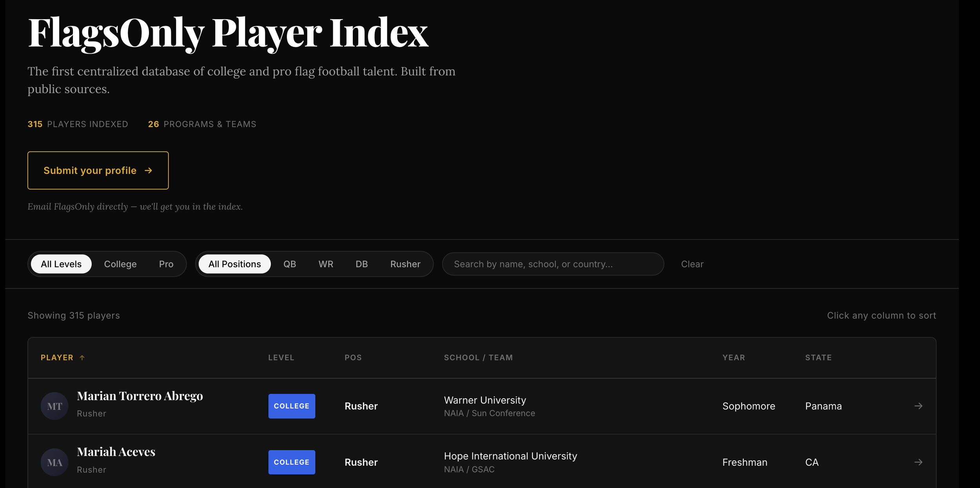Filter players by Pro level

[x=166, y=264]
